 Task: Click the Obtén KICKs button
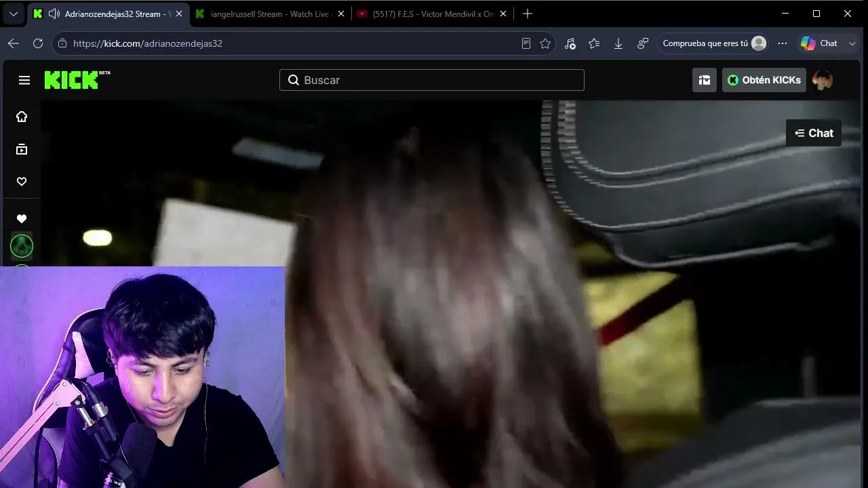(764, 80)
